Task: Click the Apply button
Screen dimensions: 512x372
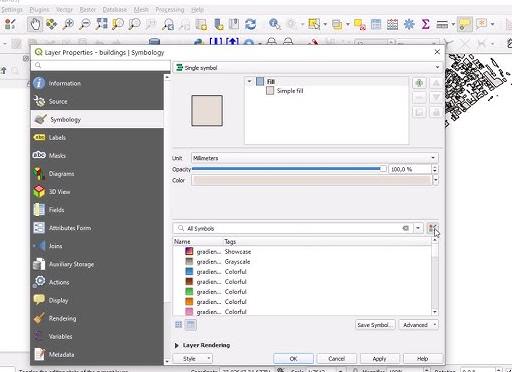Action: coord(379,359)
